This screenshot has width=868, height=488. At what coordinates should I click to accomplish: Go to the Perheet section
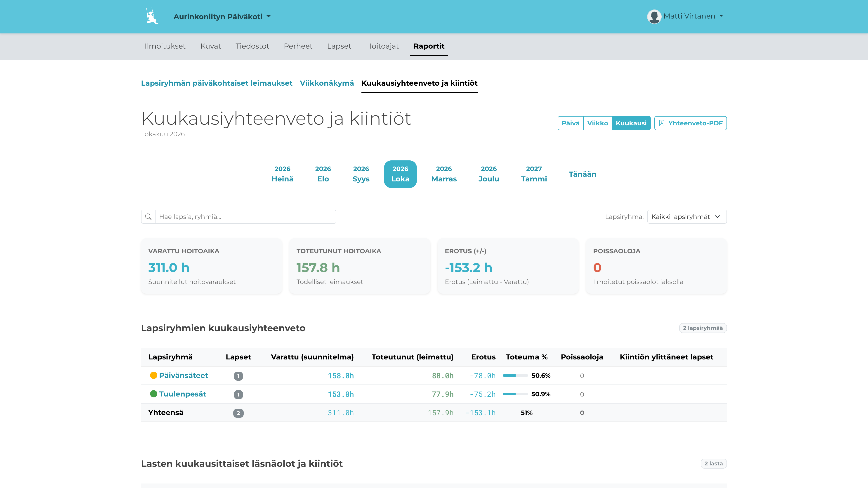coord(298,46)
